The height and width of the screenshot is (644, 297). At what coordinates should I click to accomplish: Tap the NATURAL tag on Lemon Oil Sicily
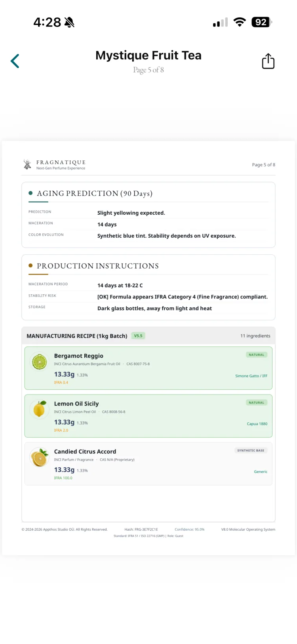256,403
